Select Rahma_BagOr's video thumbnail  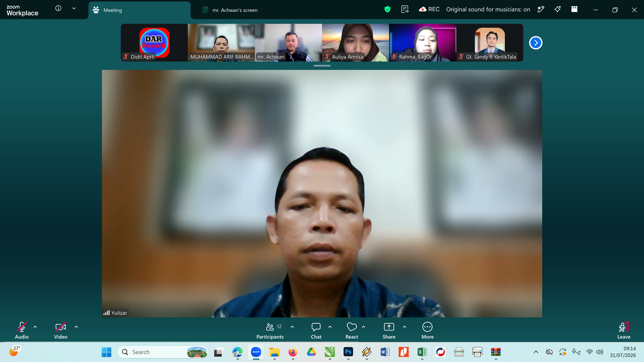coord(422,43)
